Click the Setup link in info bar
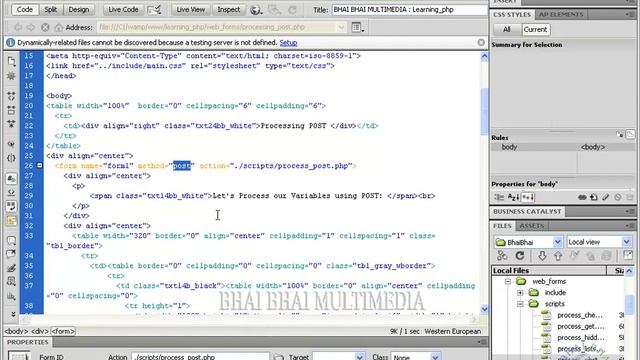Image resolution: width=640 pixels, height=360 pixels. (288, 42)
